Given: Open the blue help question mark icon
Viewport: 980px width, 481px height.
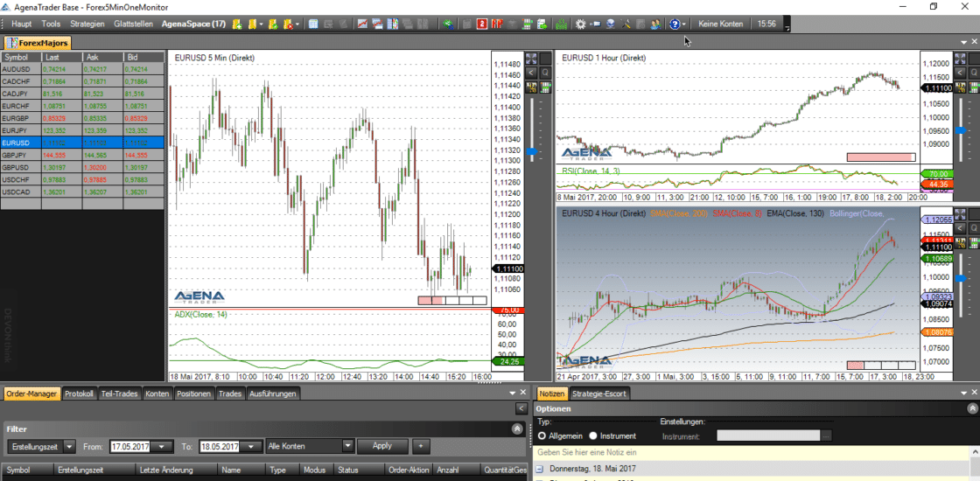Looking at the screenshot, I should 675,24.
